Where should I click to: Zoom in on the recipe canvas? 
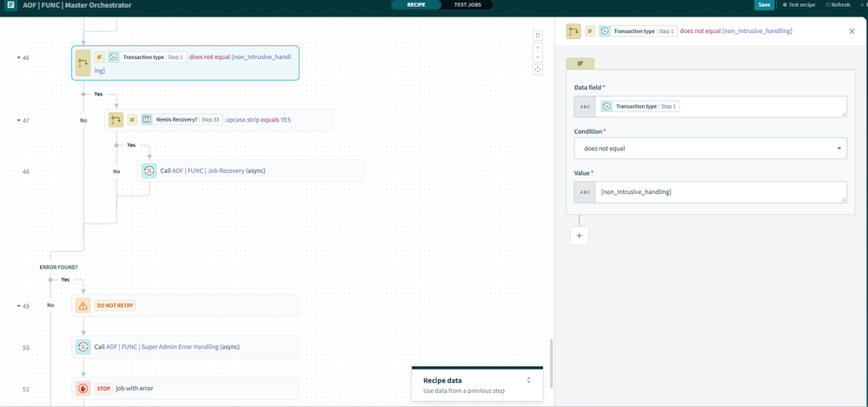point(538,48)
